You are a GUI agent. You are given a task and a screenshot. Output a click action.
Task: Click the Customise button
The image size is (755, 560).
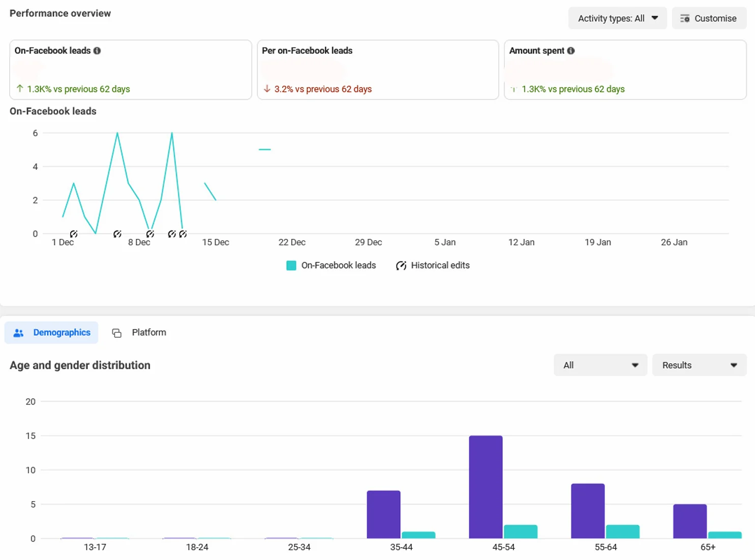[x=709, y=18]
